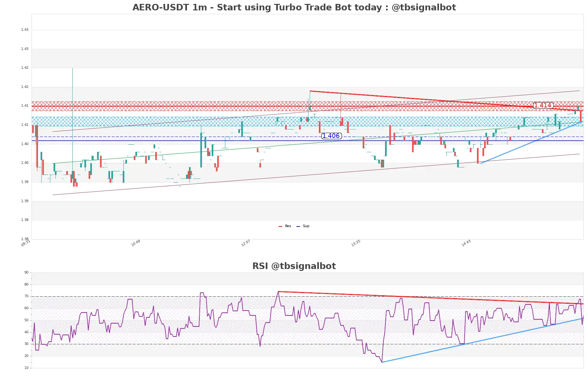Screen dimensions: 588x392
Task: Click the RSI axis value 20
Action: click(x=26, y=356)
